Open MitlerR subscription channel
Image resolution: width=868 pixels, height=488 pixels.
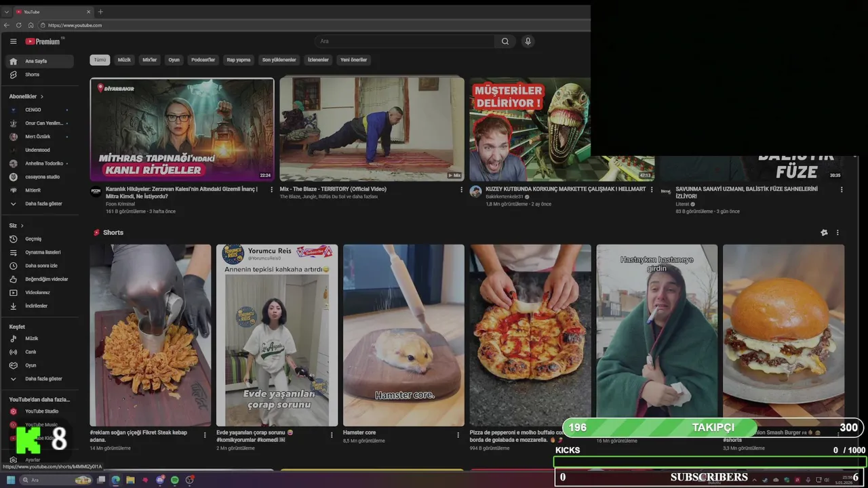(x=41, y=190)
